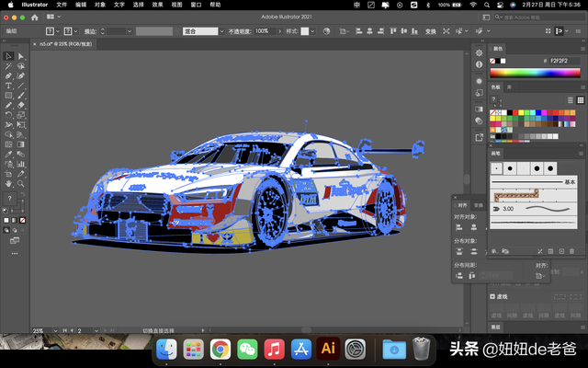
Task: Select the Type tool
Action: [x=8, y=86]
